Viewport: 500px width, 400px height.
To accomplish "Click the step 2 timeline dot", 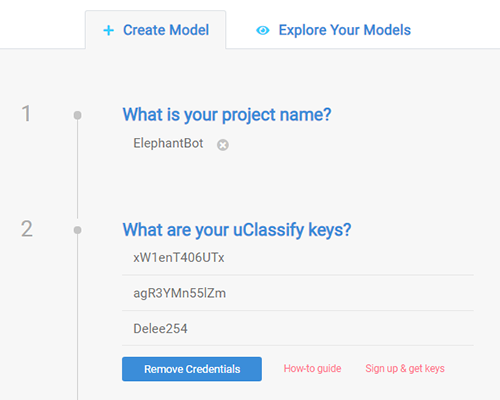I will tap(77, 230).
